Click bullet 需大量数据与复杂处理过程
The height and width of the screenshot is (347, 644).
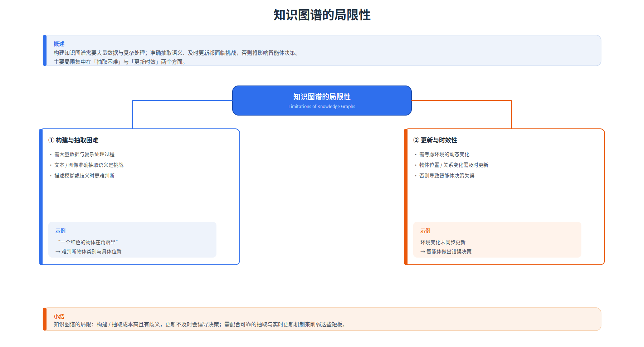click(x=84, y=154)
